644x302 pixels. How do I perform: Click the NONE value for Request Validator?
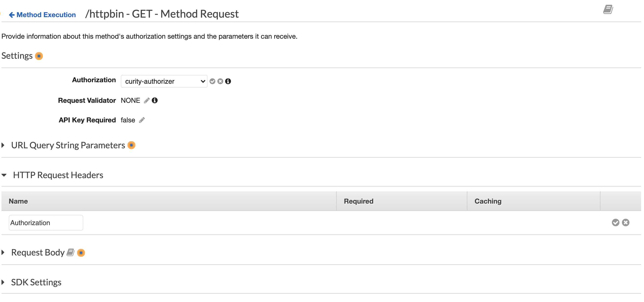tap(130, 100)
